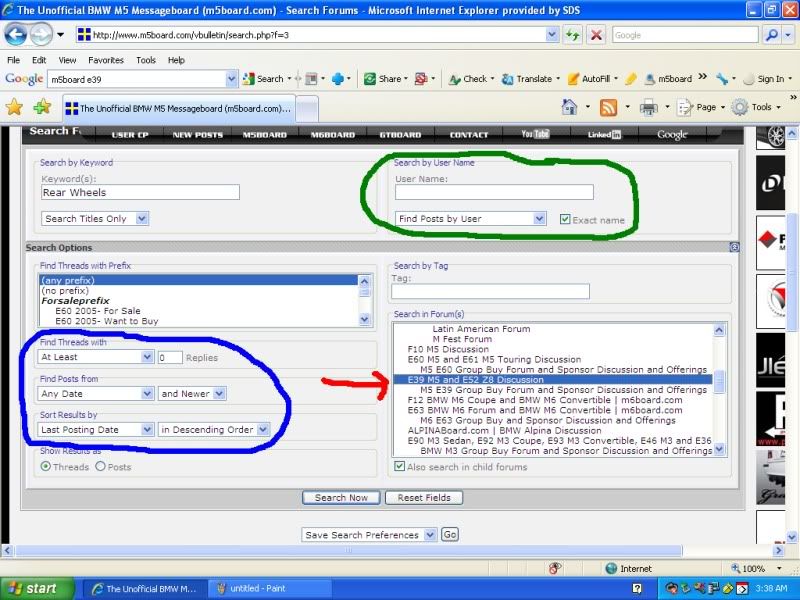800x600 pixels.
Task: Click the Go button
Action: pos(449,535)
